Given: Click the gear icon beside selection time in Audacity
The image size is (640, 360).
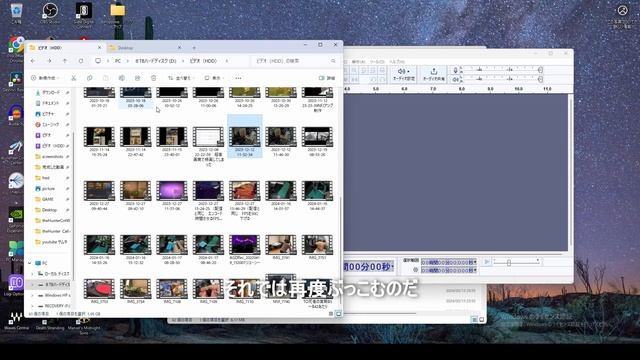Looking at the screenshot, I should pos(416,270).
